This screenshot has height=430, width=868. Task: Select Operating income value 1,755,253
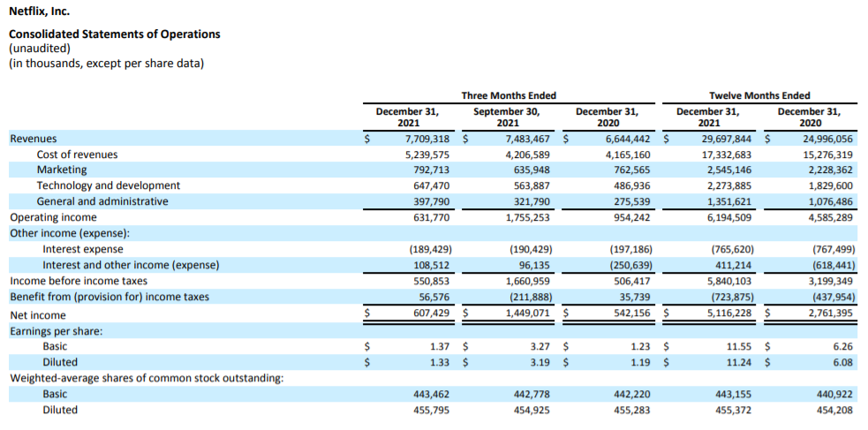[528, 217]
